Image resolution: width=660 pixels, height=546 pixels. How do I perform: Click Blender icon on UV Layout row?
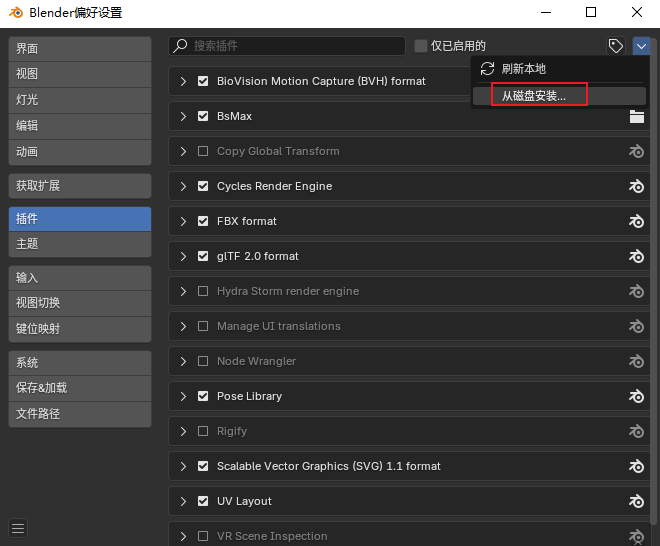[x=636, y=501]
